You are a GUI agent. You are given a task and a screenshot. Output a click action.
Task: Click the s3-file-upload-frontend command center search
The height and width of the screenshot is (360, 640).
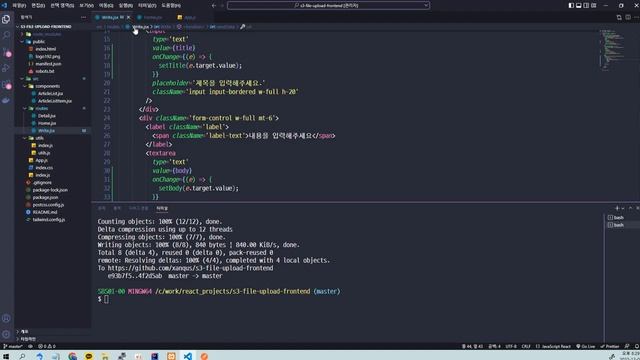pos(328,5)
